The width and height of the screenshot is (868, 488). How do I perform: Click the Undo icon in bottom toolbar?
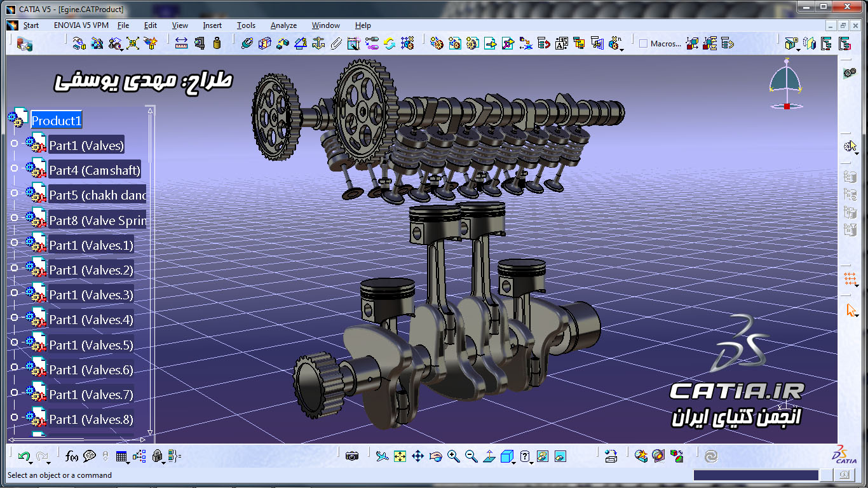point(24,456)
